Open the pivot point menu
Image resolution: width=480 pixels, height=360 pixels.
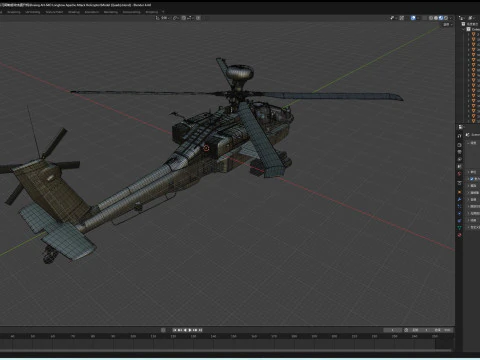click(x=176, y=18)
